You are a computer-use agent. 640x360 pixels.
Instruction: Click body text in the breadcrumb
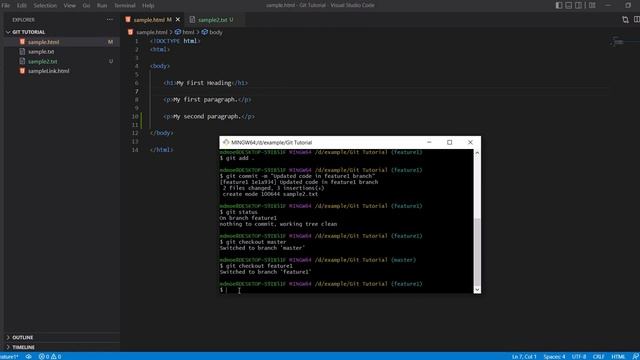pyautogui.click(x=216, y=32)
